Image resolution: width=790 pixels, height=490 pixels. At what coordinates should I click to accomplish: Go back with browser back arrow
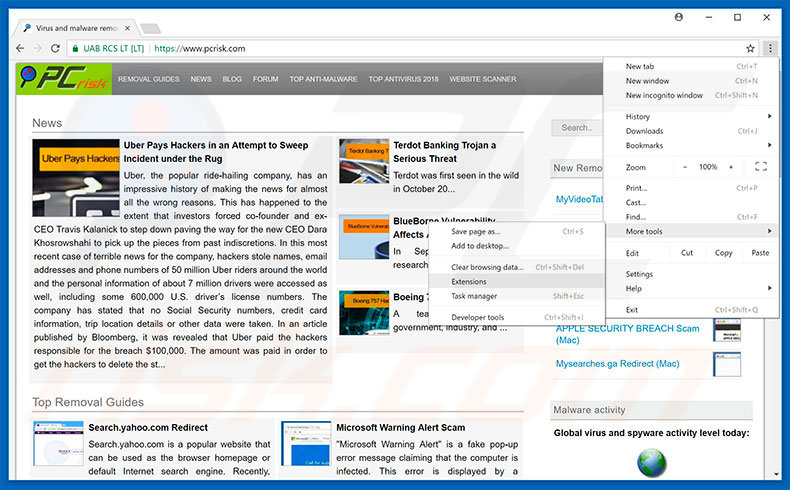20,48
